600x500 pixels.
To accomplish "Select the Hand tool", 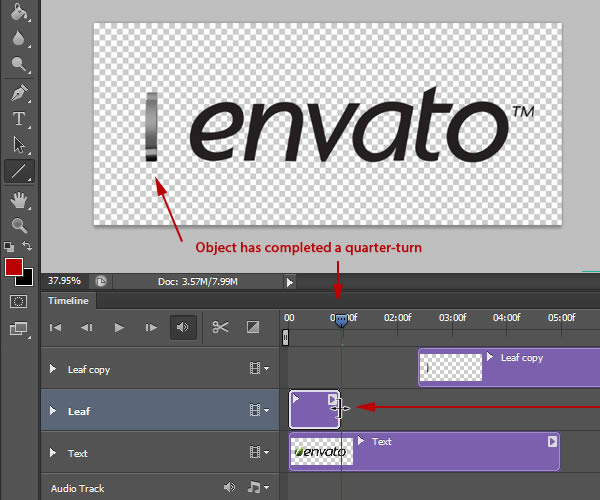I will 19,200.
